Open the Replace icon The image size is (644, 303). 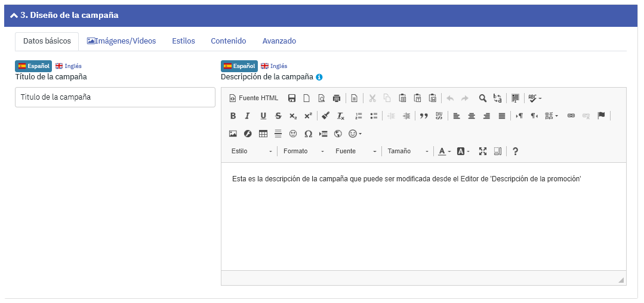tap(498, 98)
